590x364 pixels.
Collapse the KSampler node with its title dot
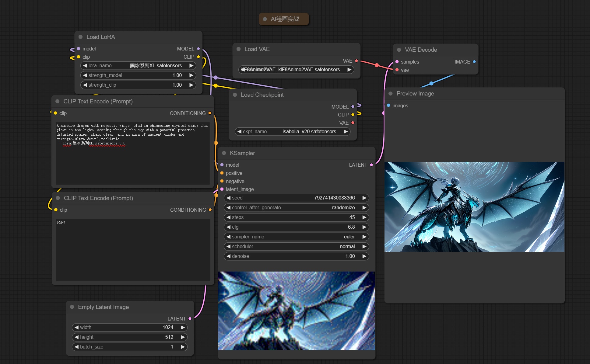click(224, 153)
